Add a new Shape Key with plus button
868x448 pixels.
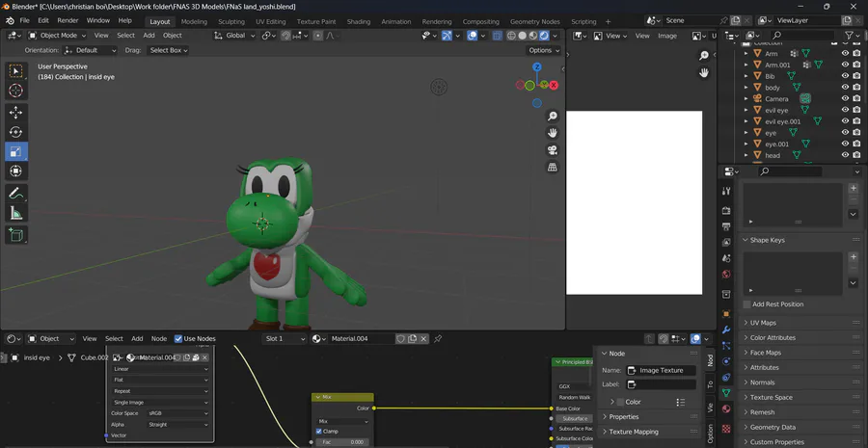854,257
